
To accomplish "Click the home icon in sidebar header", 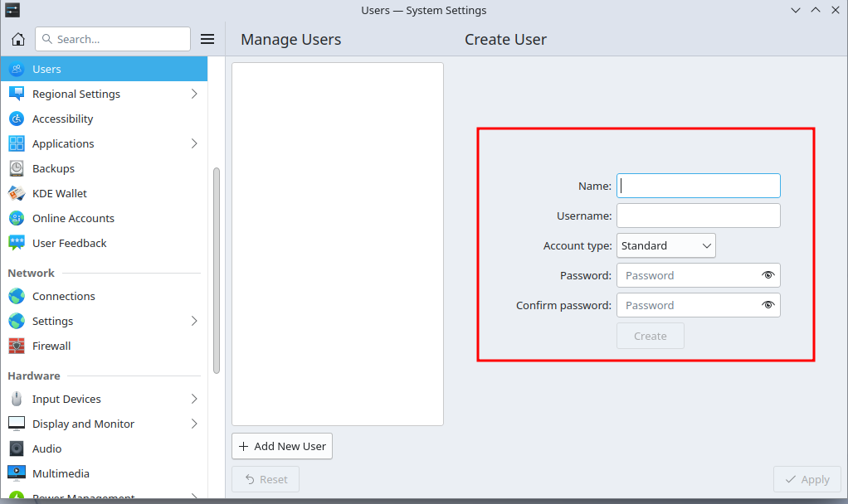I will pos(18,39).
